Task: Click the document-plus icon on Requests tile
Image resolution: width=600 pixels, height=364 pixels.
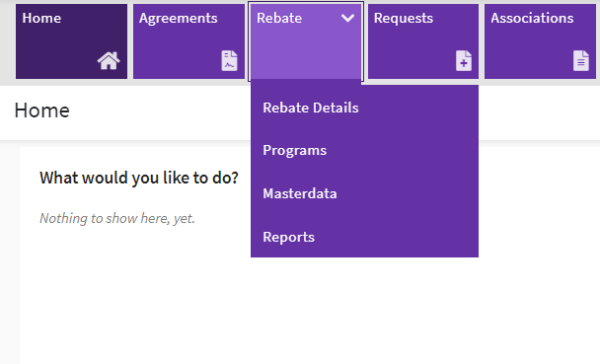Action: (x=464, y=61)
